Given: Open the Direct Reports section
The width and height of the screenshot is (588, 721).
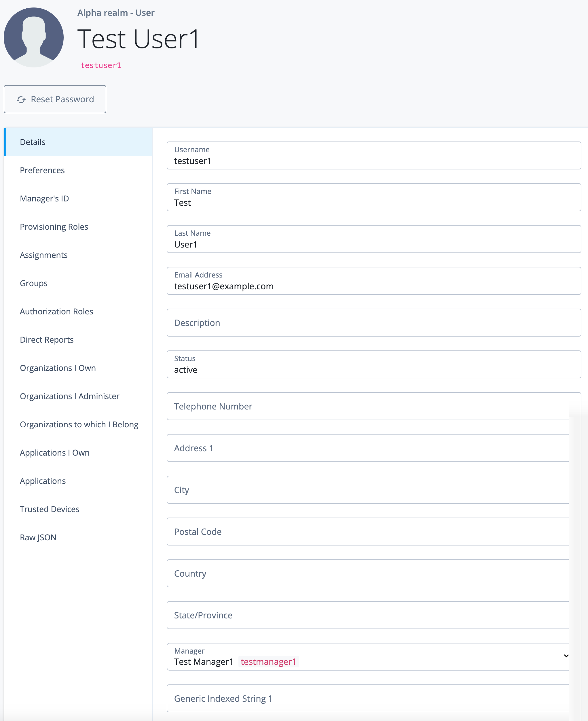Looking at the screenshot, I should pyautogui.click(x=46, y=339).
